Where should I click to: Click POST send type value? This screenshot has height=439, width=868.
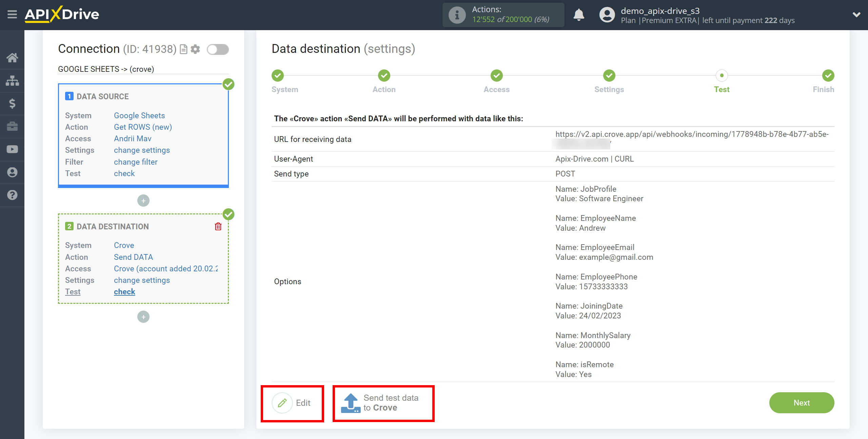(x=565, y=174)
